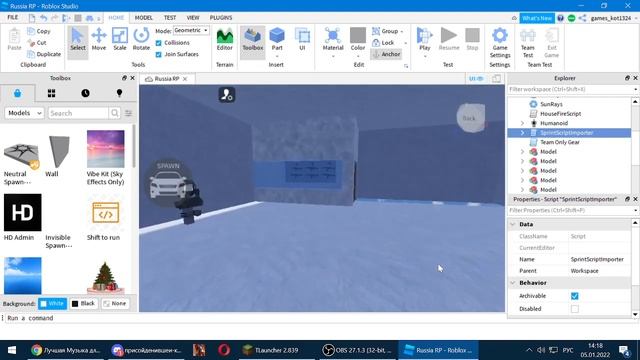Click the Stop test button
Viewport: 640px width, 360px height.
[472, 40]
